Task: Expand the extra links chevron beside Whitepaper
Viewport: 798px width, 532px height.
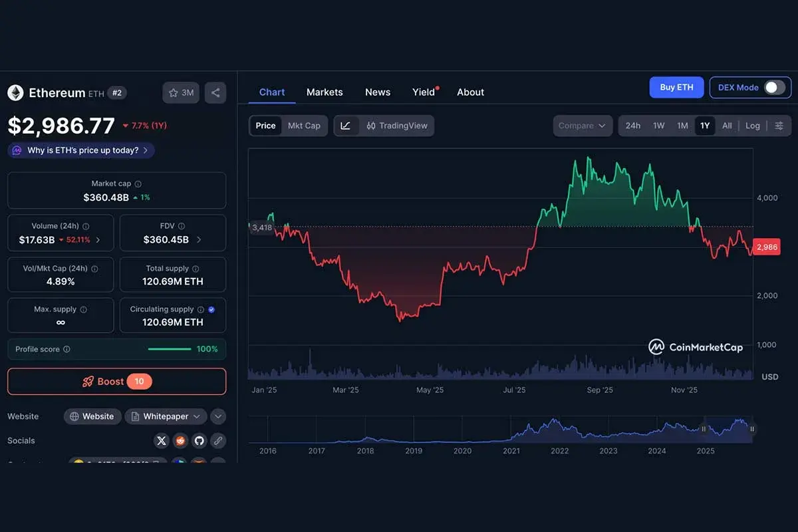Action: click(217, 416)
